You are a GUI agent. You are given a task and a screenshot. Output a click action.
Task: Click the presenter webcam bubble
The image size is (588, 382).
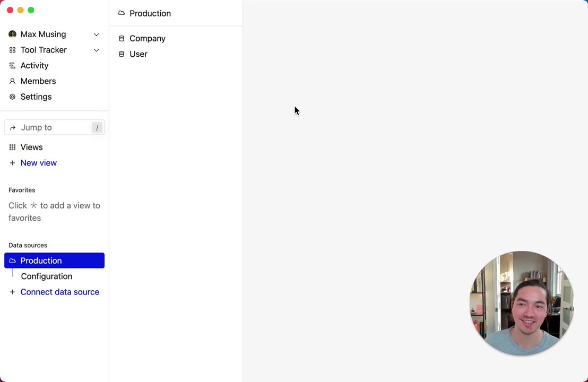(x=522, y=303)
